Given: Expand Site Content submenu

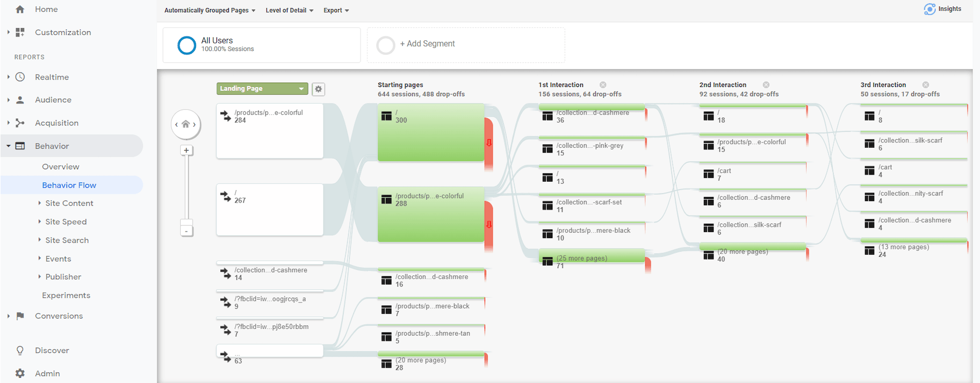Looking at the screenshot, I should [x=69, y=203].
